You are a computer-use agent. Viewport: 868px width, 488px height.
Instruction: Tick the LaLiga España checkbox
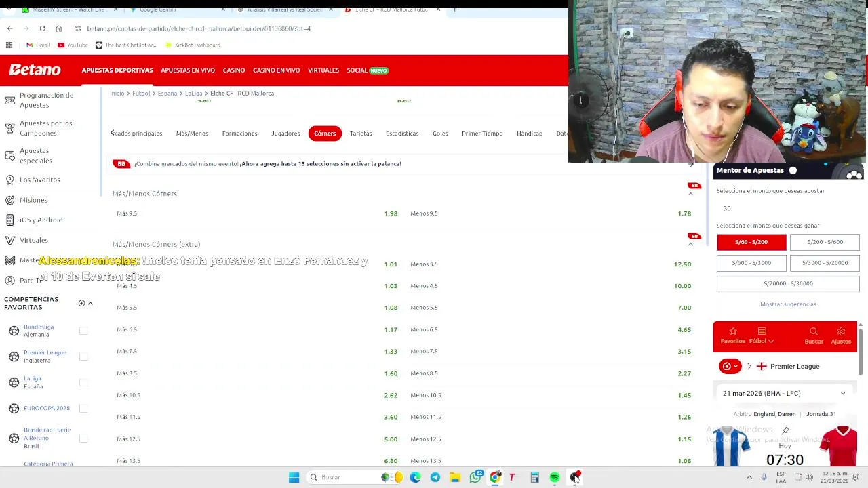83,382
